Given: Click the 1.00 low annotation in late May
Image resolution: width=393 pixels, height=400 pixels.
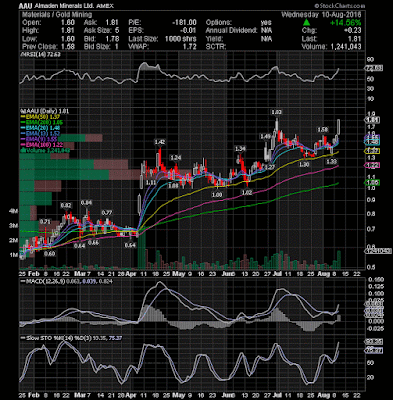Looking at the screenshot, I should pyautogui.click(x=218, y=194).
